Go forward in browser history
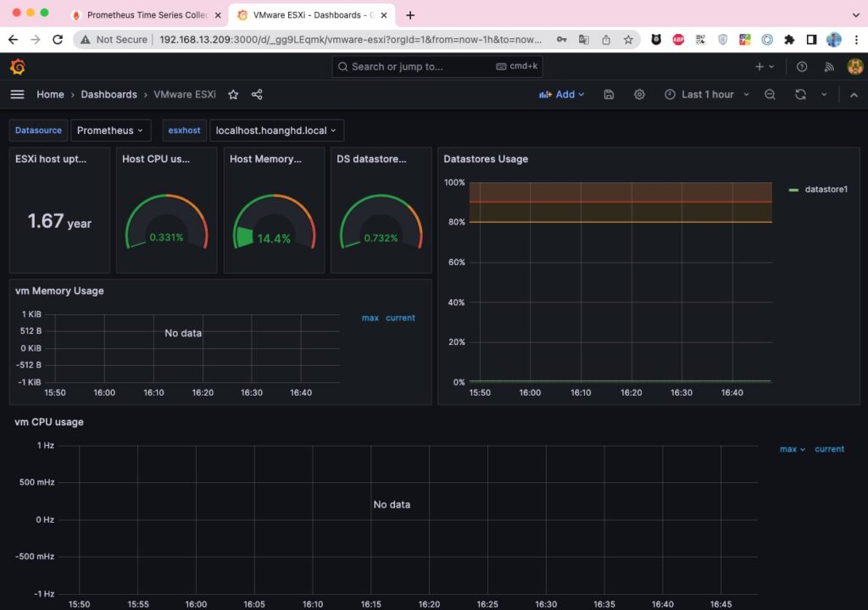 pos(36,40)
